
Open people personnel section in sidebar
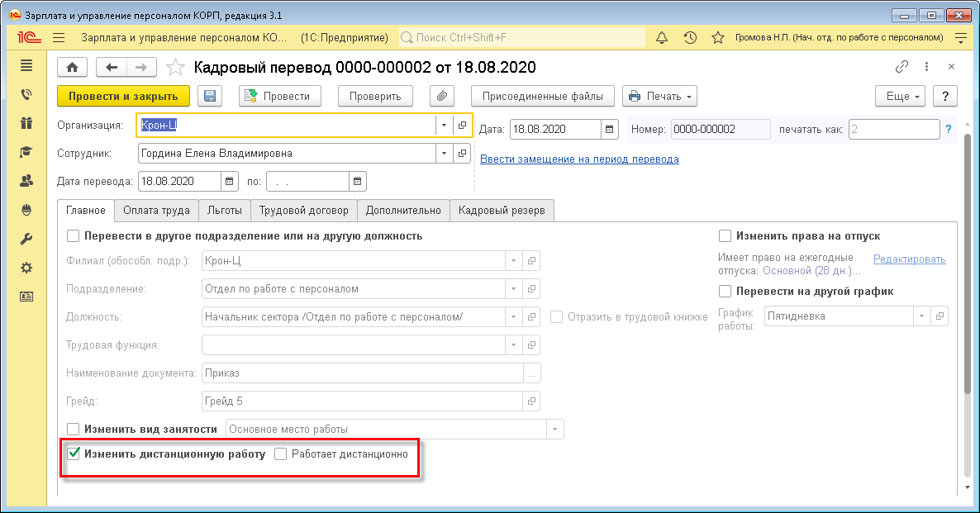click(x=26, y=181)
